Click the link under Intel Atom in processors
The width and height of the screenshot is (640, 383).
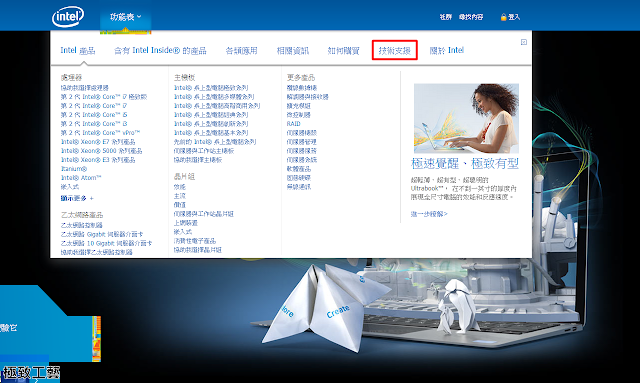pos(70,187)
